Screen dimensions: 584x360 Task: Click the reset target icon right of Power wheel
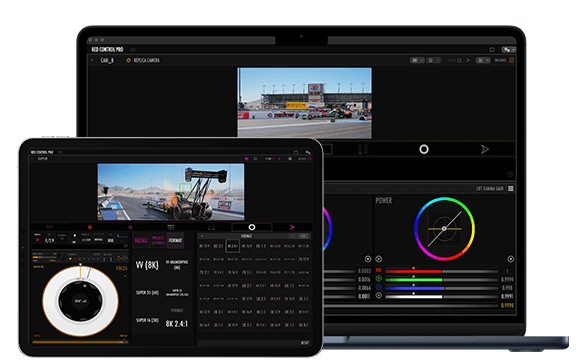pos(511,259)
